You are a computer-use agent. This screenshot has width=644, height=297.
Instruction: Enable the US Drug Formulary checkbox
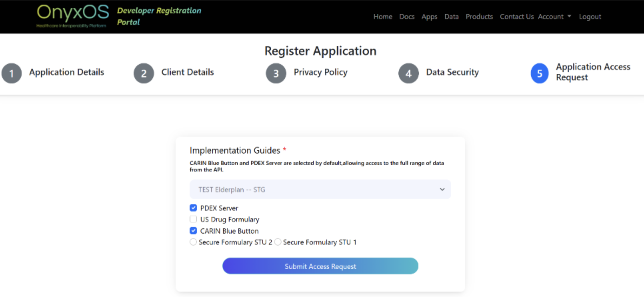pos(193,219)
